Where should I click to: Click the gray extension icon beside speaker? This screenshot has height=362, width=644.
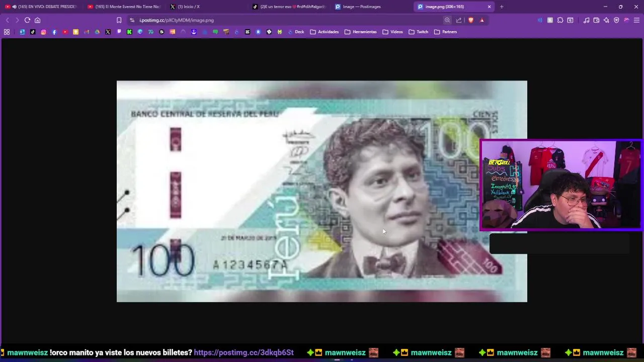click(550, 20)
